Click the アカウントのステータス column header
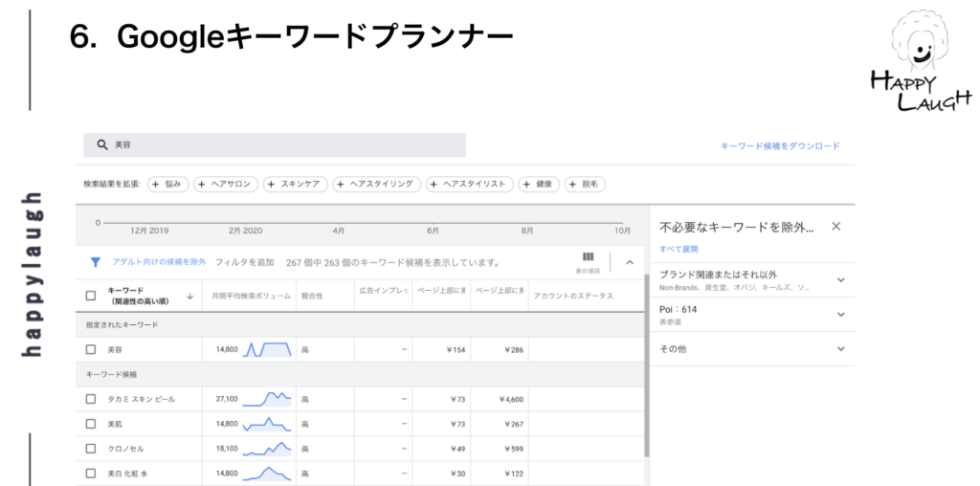Viewport: 980px width, 486px height. pos(573,297)
